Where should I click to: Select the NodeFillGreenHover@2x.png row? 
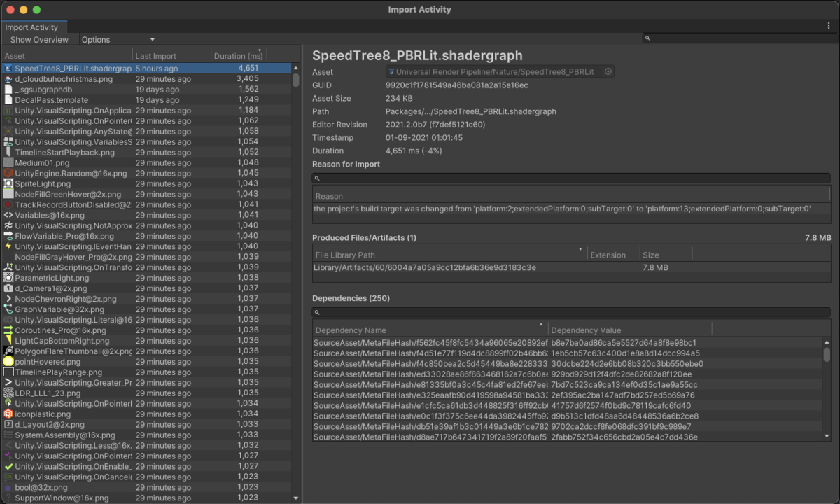(146, 194)
